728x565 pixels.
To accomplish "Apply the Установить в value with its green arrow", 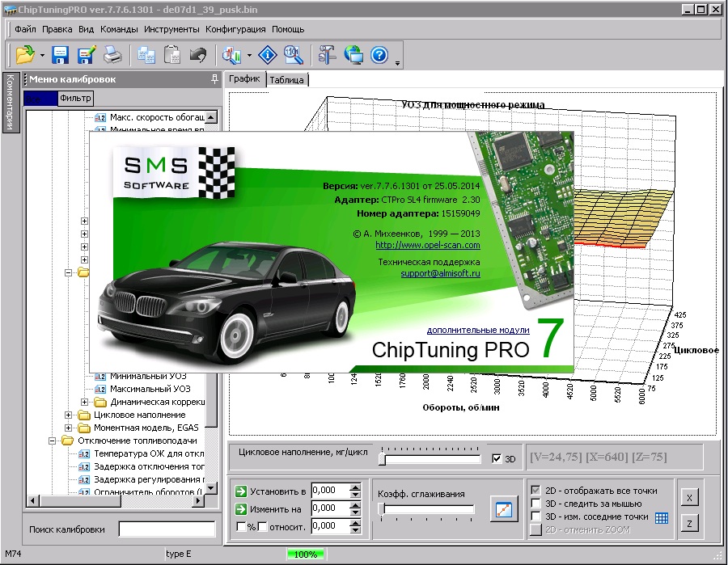I will [241, 491].
